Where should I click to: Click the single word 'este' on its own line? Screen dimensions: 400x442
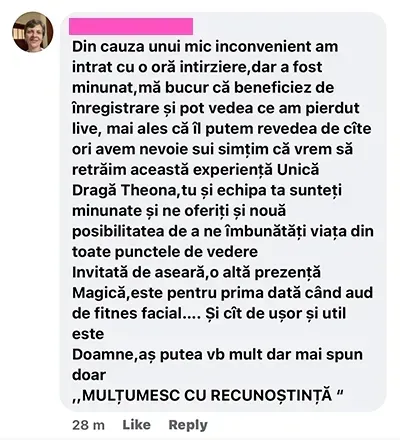[x=88, y=334]
